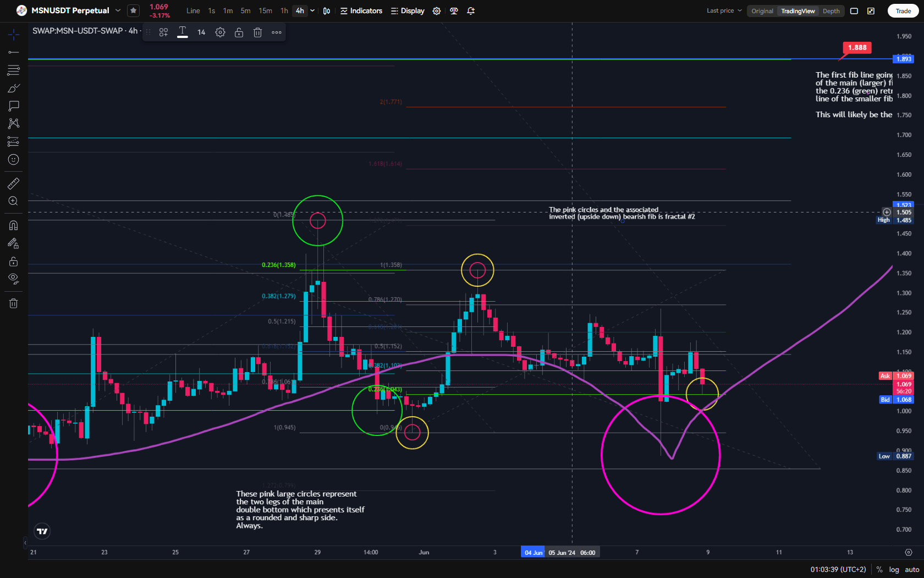
Task: Switch to the Depth chart tab
Action: click(x=831, y=11)
